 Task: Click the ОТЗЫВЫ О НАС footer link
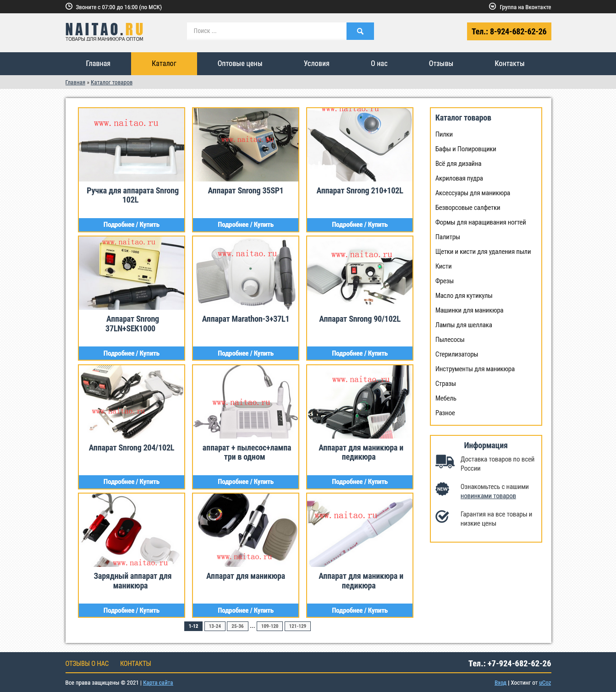click(87, 664)
